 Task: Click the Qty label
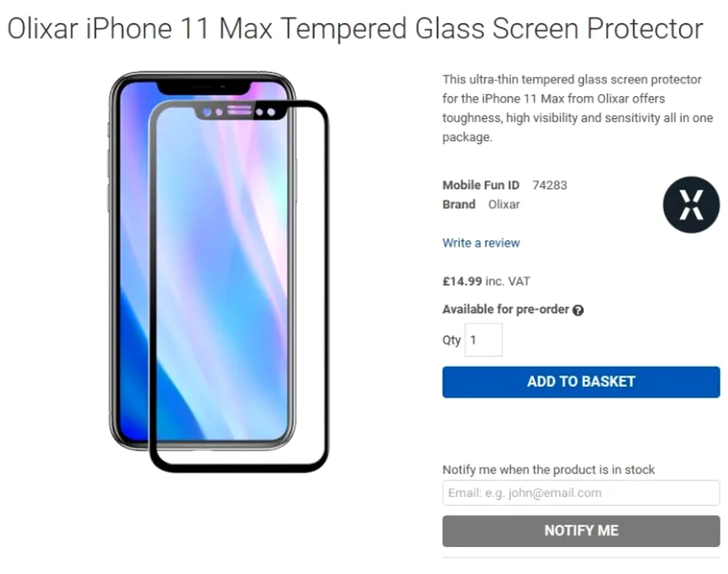click(x=452, y=339)
